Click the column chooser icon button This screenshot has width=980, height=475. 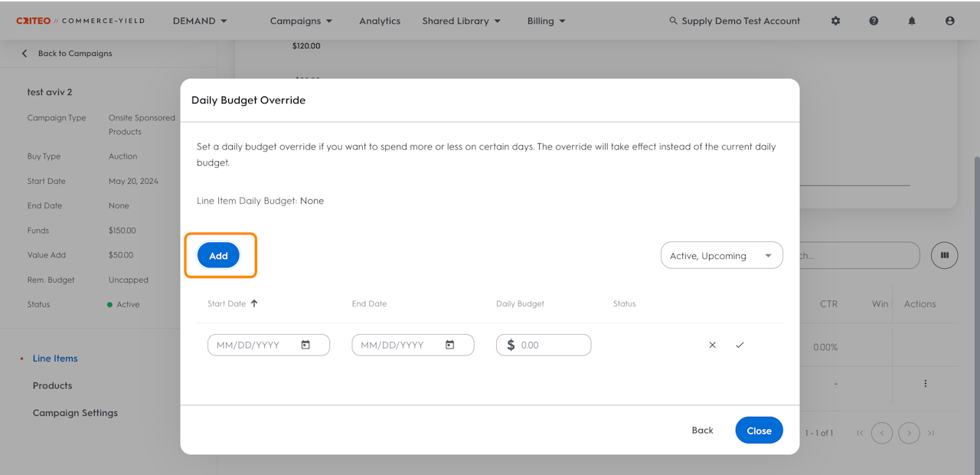[x=945, y=256]
